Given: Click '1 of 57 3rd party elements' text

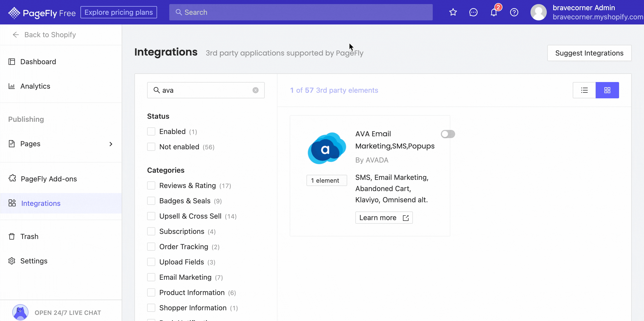Looking at the screenshot, I should (334, 90).
